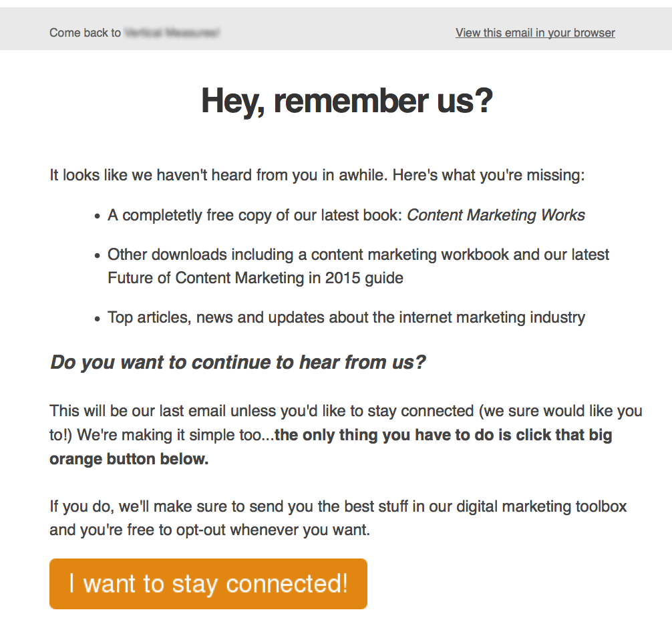This screenshot has height=636, width=672.
Task: Select the 'Top articles, news and updates' bullet
Action: click(x=346, y=317)
